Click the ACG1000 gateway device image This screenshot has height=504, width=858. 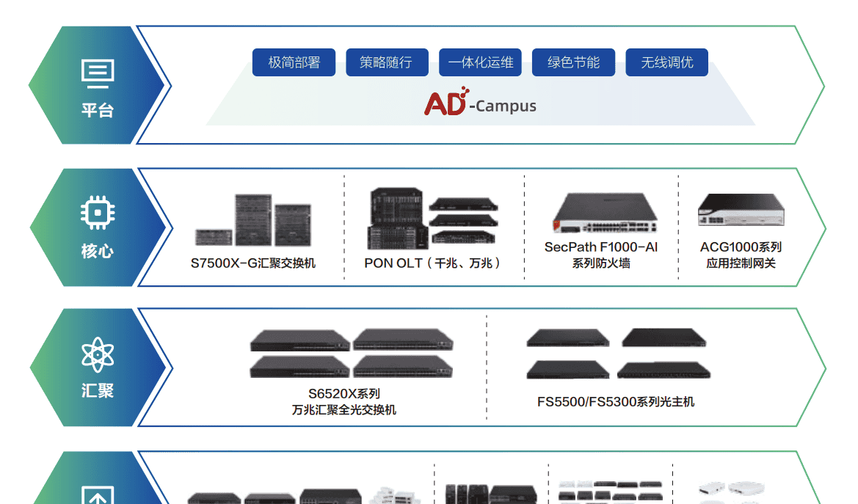tap(741, 211)
